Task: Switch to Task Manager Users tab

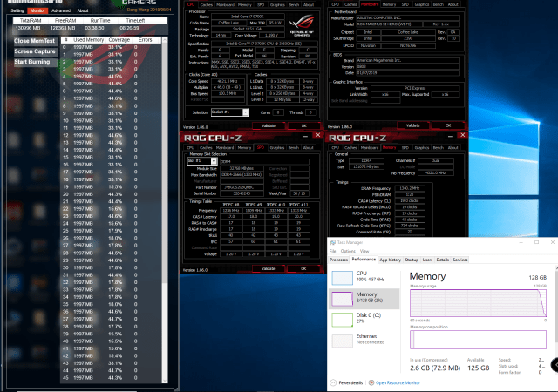Action: 427,260
